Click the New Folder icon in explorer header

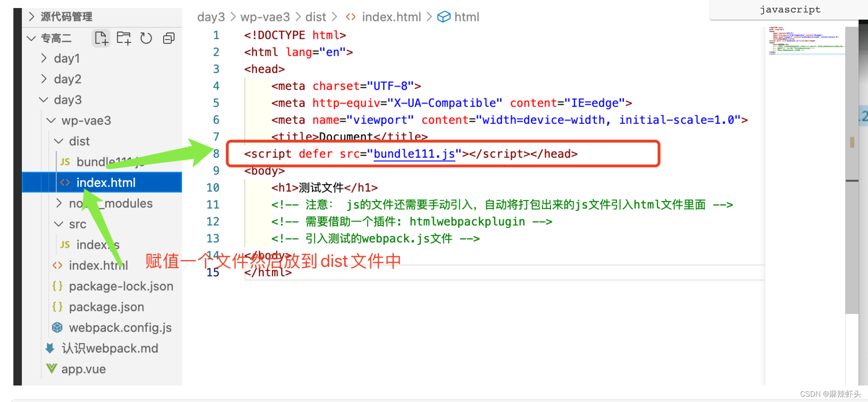[x=124, y=38]
